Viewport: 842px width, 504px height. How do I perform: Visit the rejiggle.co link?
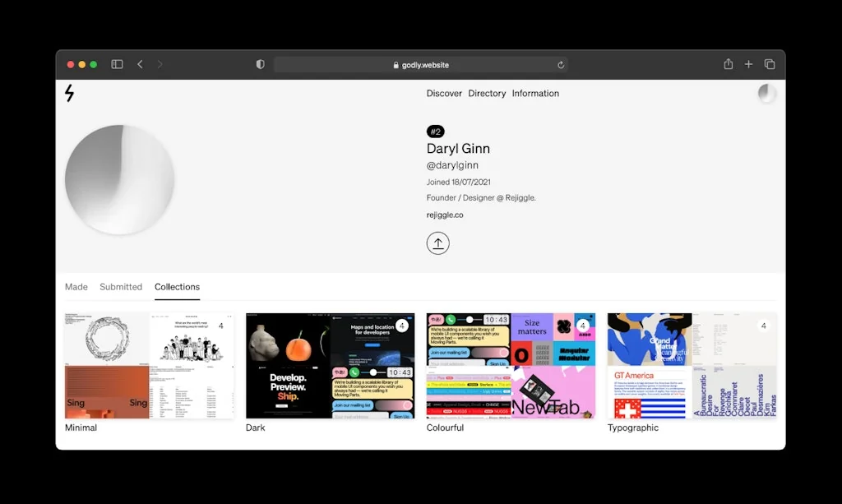pyautogui.click(x=445, y=215)
